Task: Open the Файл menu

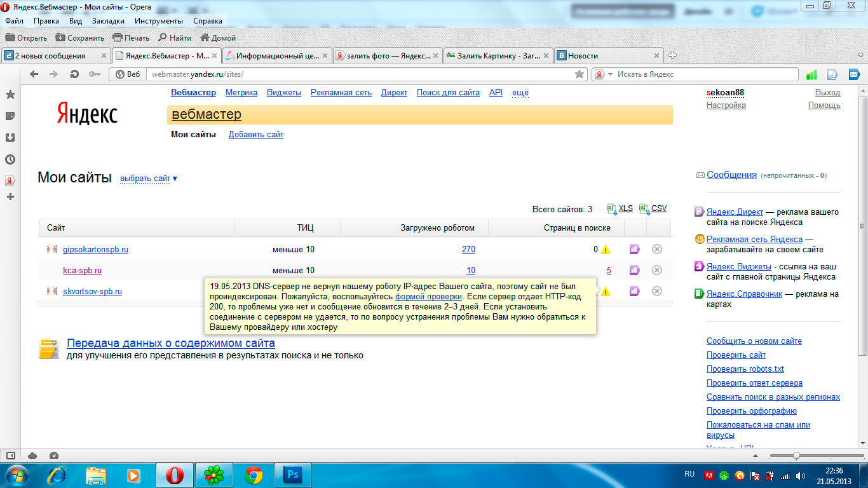Action: click(x=14, y=20)
